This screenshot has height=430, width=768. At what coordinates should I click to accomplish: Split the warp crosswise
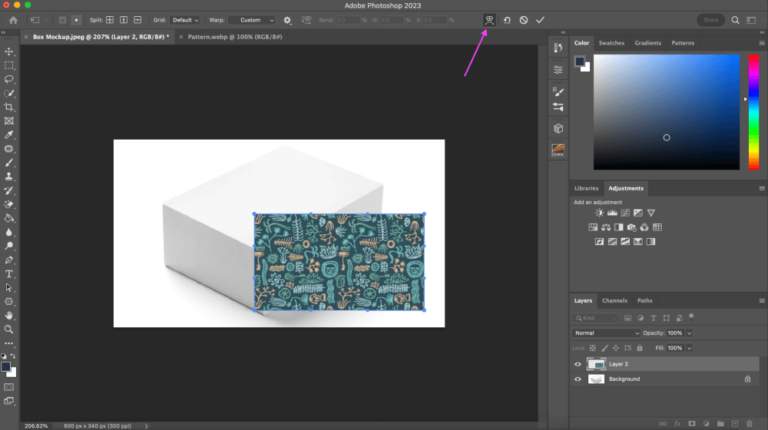(110, 20)
